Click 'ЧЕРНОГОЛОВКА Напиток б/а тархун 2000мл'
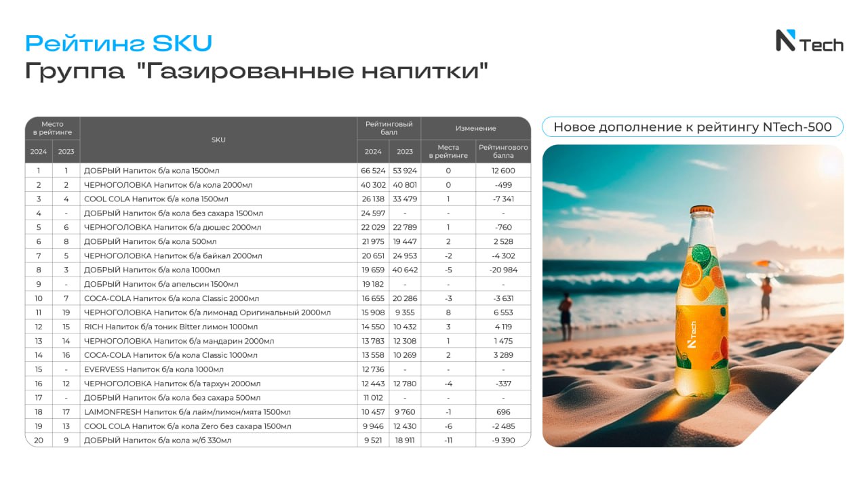 click(172, 384)
